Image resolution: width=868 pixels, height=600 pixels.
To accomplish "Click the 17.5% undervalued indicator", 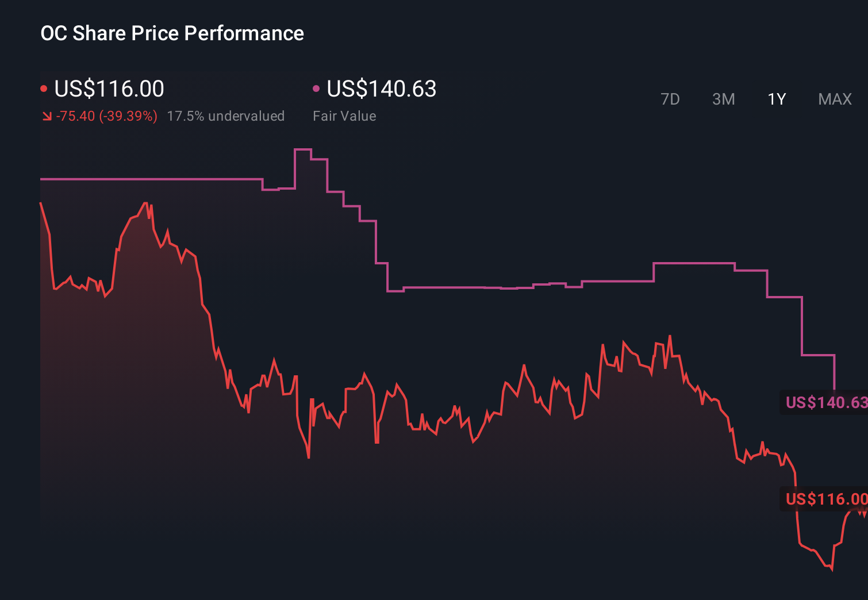I will pyautogui.click(x=225, y=116).
